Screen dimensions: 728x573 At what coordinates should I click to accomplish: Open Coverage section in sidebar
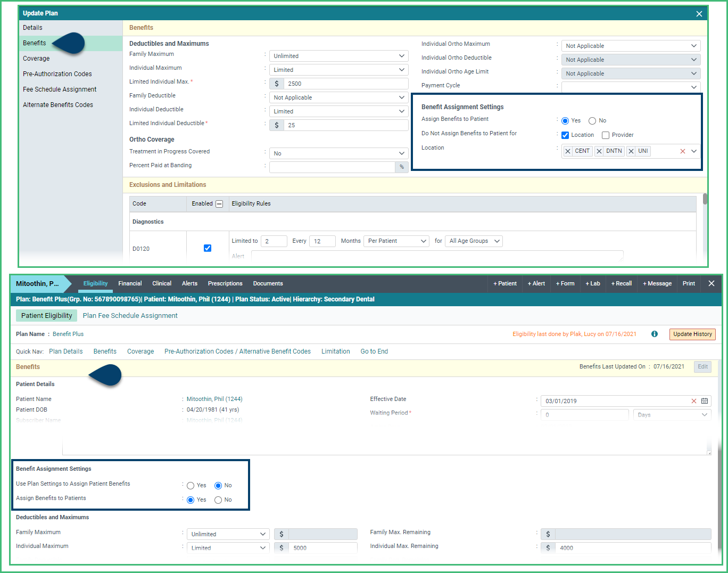click(x=71, y=59)
